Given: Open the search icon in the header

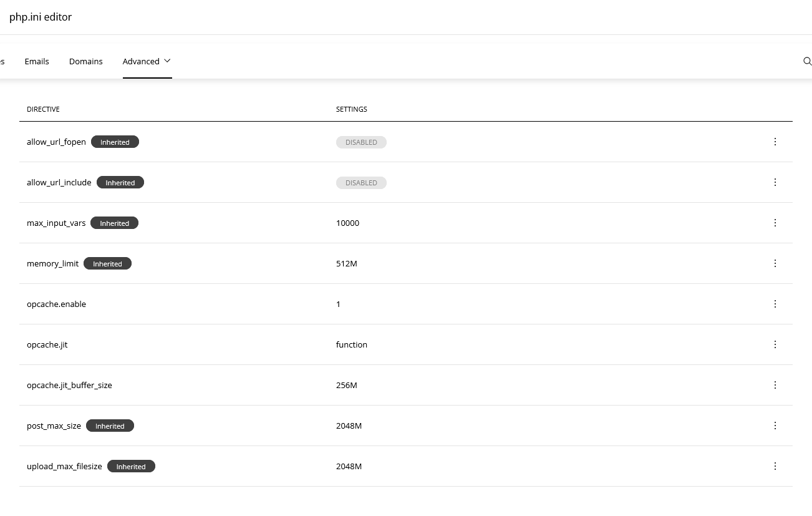Looking at the screenshot, I should 807,61.
